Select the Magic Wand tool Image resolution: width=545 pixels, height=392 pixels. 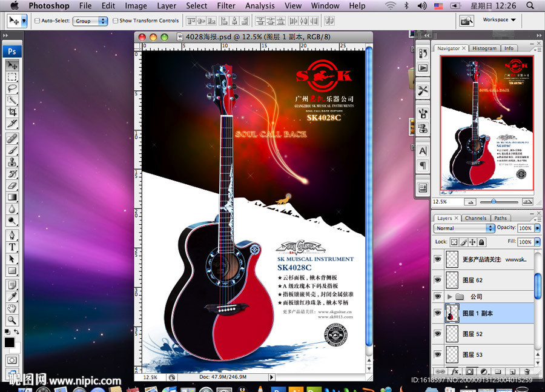point(12,100)
